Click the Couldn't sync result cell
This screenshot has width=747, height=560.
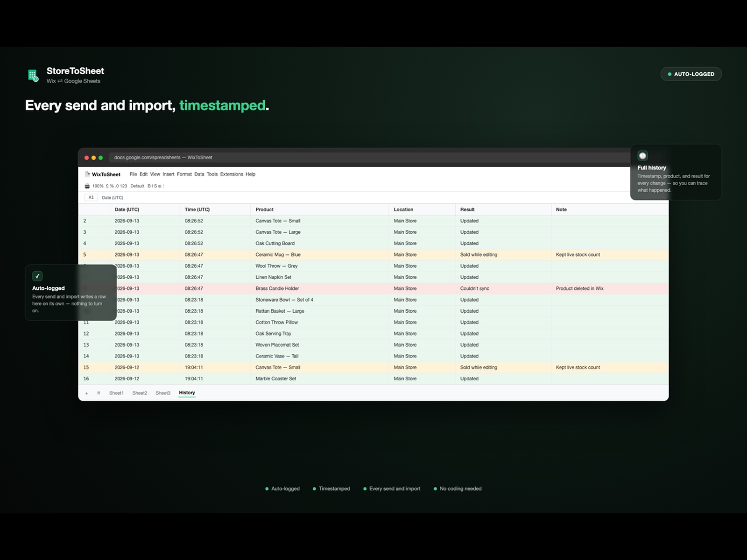click(x=503, y=288)
